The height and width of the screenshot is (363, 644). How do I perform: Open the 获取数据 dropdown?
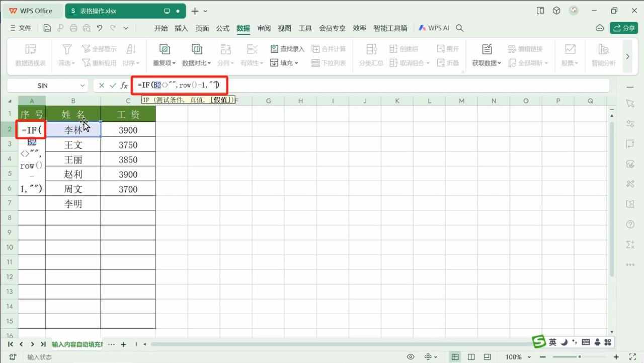[x=487, y=56]
